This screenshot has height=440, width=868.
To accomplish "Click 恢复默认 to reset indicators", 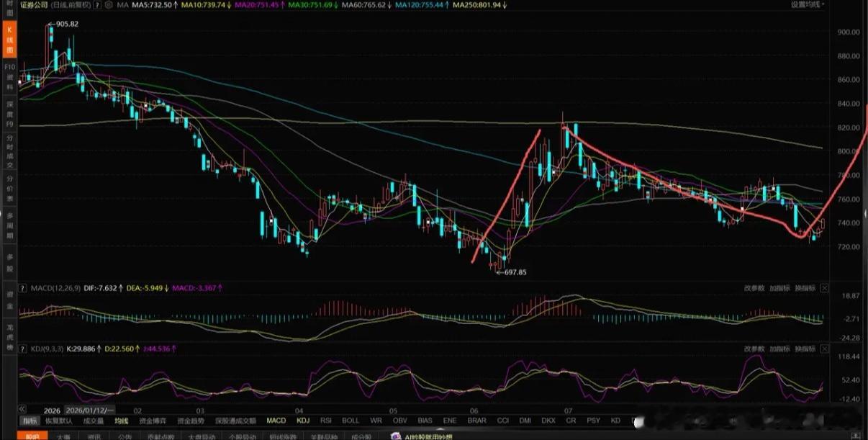I will 58,421.
